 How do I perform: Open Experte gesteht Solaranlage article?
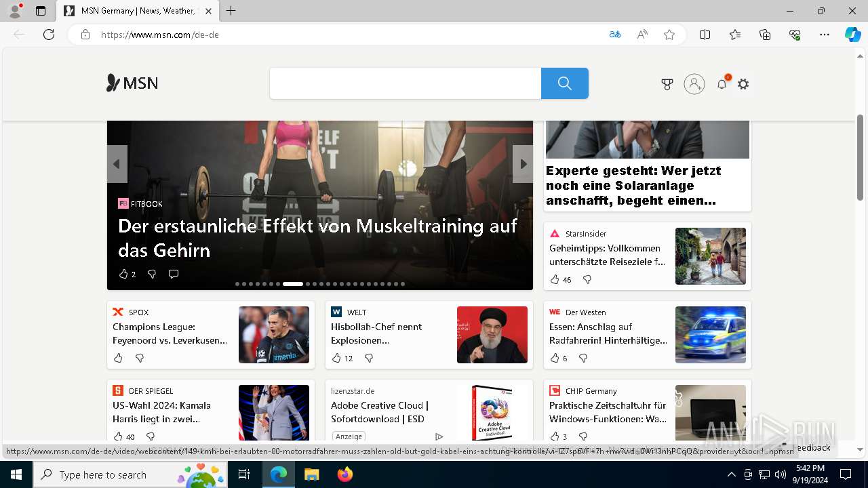click(633, 185)
